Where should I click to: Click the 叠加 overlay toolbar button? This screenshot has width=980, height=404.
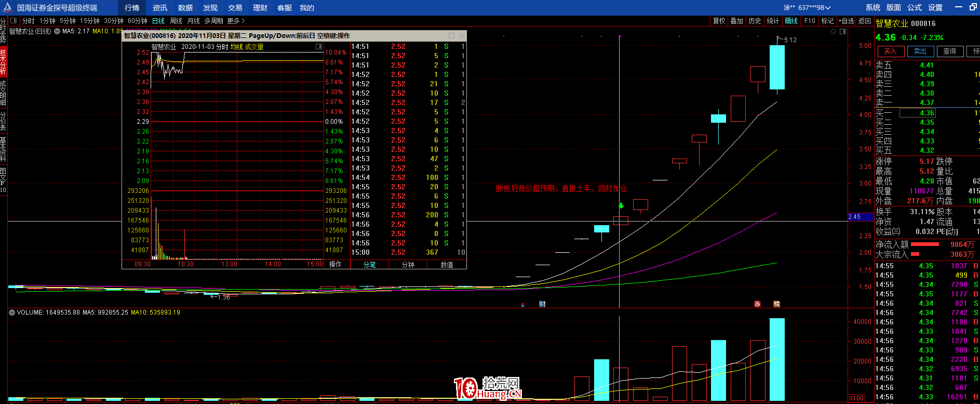click(x=737, y=21)
